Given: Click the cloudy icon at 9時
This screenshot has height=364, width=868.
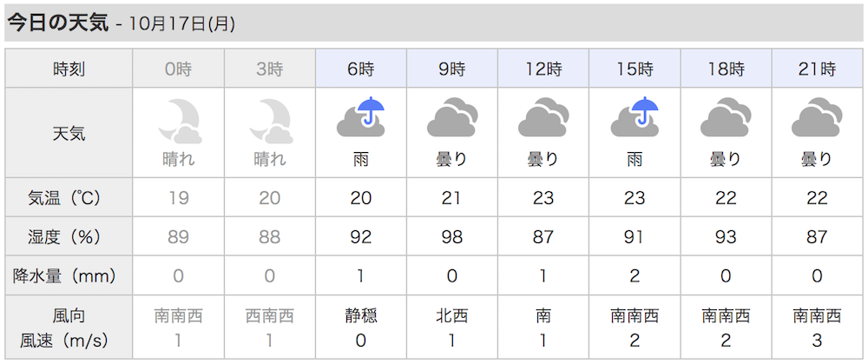Looking at the screenshot, I should click(x=451, y=117).
